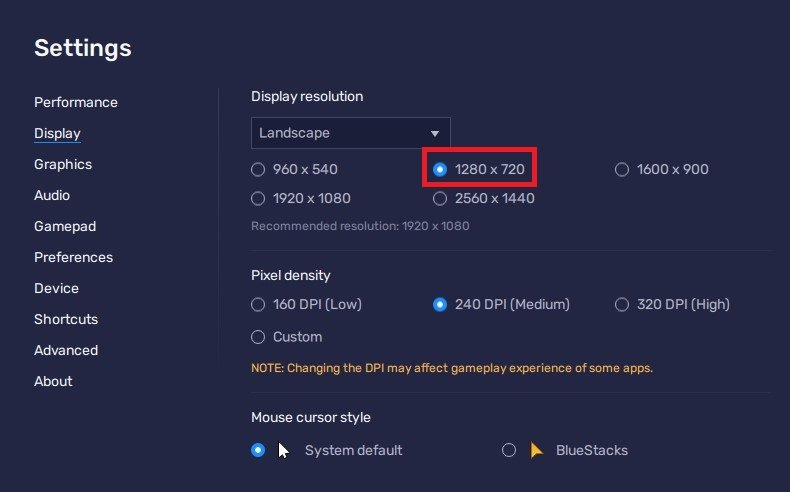Open the Advanced settings tab

pos(66,350)
